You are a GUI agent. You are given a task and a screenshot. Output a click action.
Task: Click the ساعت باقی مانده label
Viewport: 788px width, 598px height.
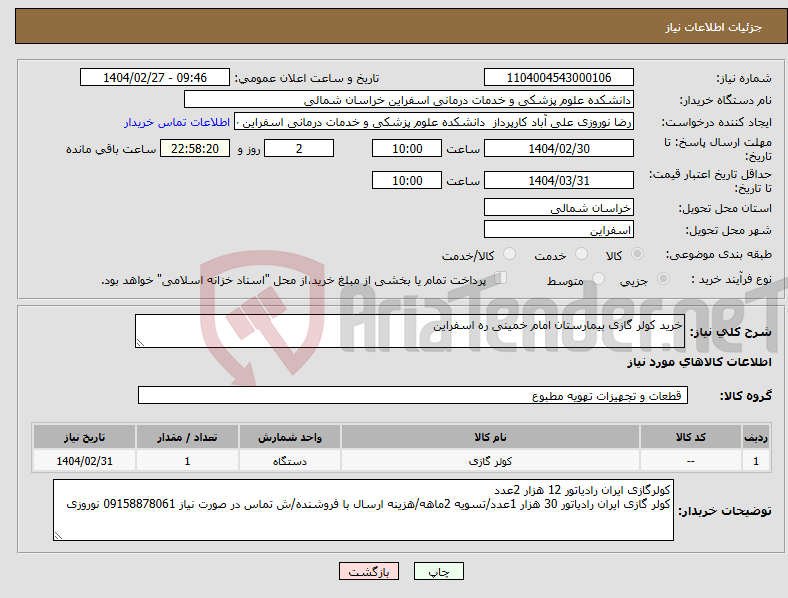tap(111, 149)
